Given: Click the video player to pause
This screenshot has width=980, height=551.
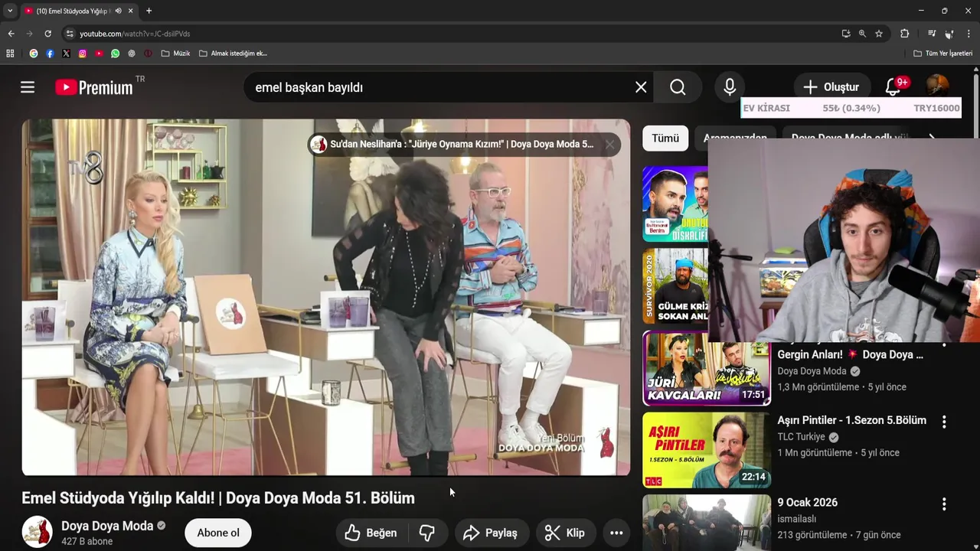Looking at the screenshot, I should click(326, 297).
